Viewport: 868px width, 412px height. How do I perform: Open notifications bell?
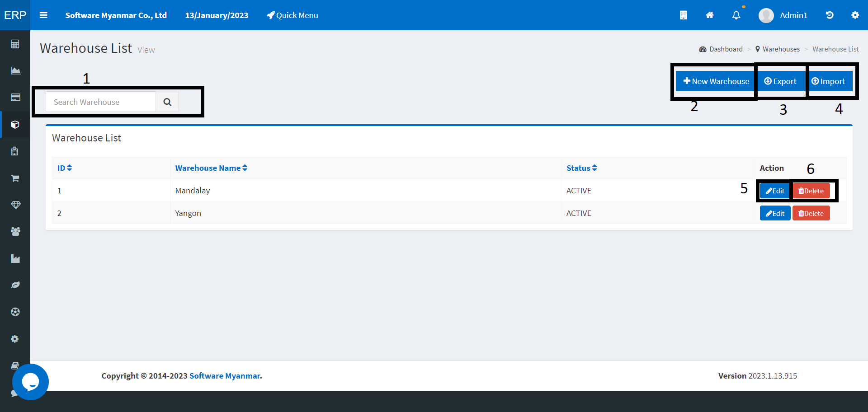(736, 15)
